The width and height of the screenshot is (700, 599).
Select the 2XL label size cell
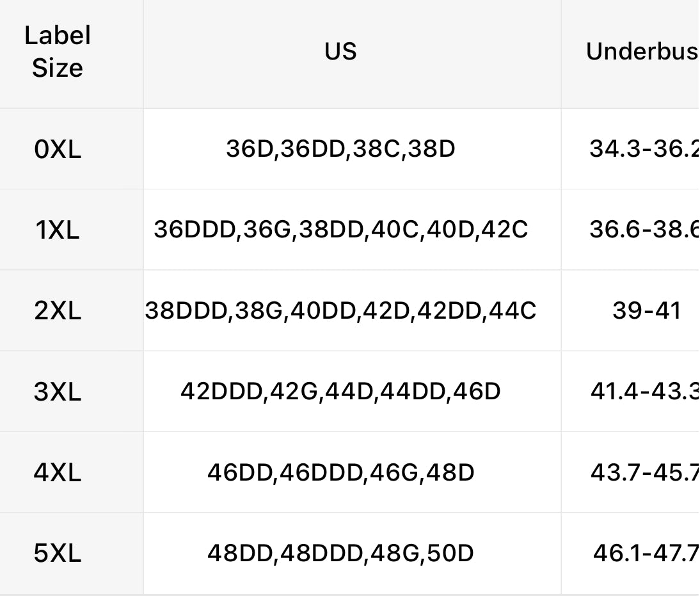(x=58, y=310)
